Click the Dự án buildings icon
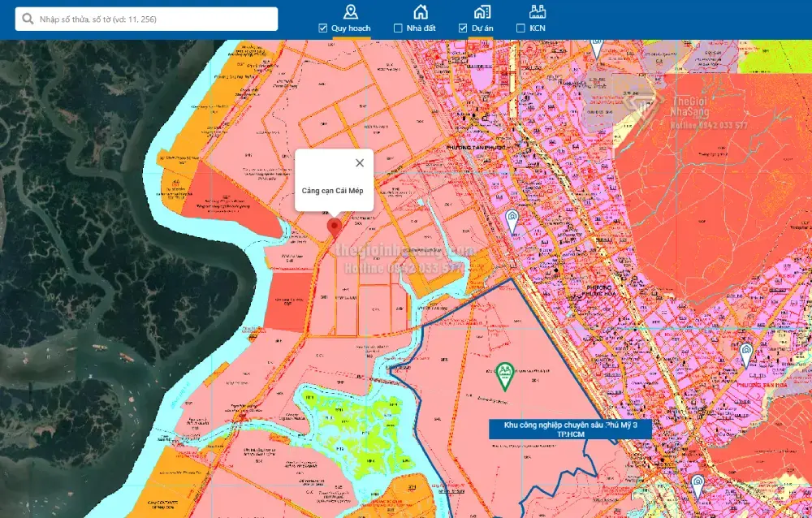The width and height of the screenshot is (812, 518). (x=482, y=11)
